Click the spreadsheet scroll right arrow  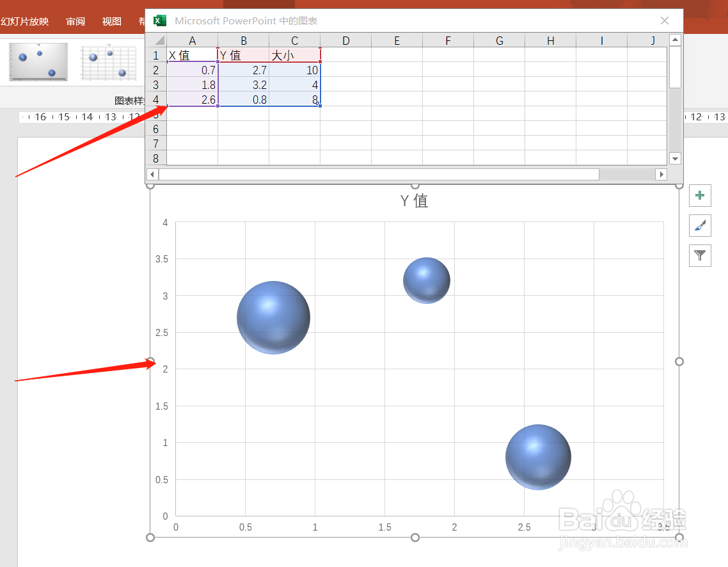(661, 175)
